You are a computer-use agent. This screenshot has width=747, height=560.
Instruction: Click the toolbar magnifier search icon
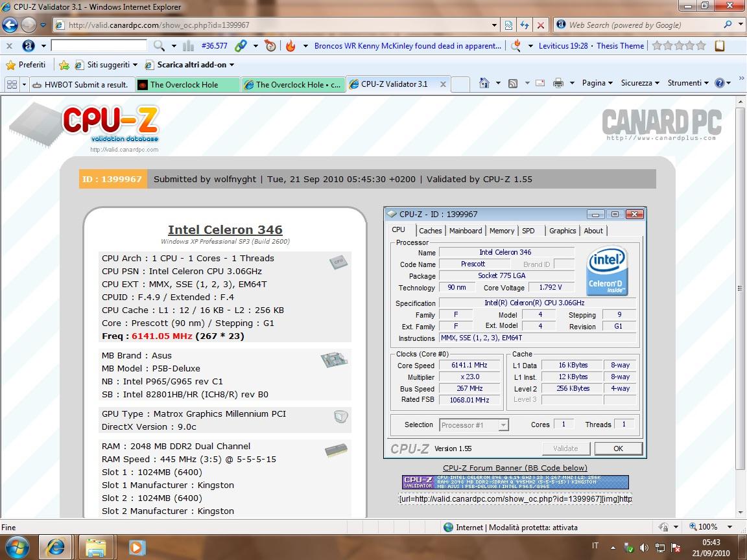pos(159,46)
